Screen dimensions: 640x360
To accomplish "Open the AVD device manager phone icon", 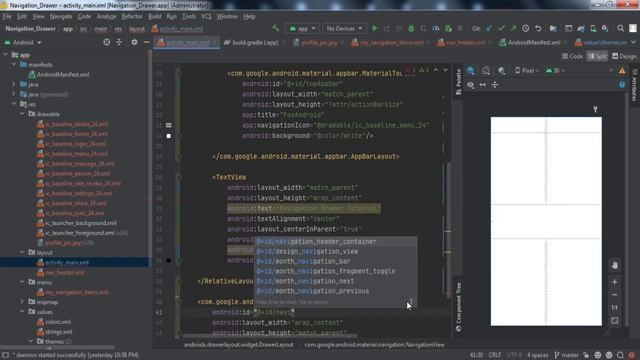I will coord(593,29).
